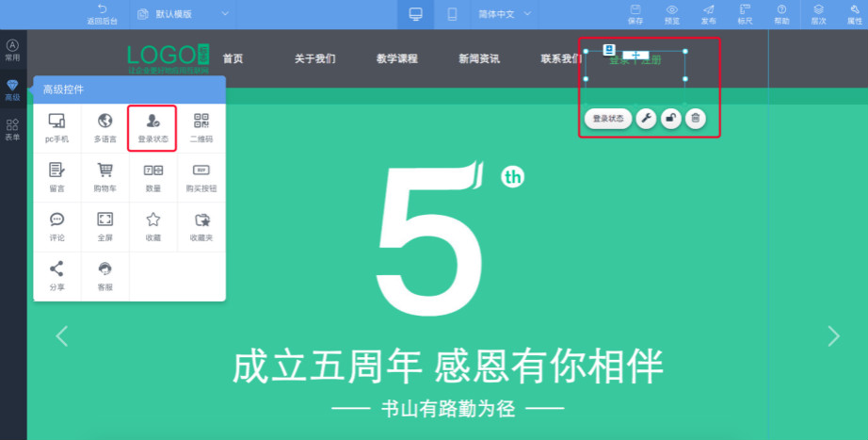Screen dimensions: 868x440
Task: Add the 二维码 QR code widget
Action: [201, 127]
